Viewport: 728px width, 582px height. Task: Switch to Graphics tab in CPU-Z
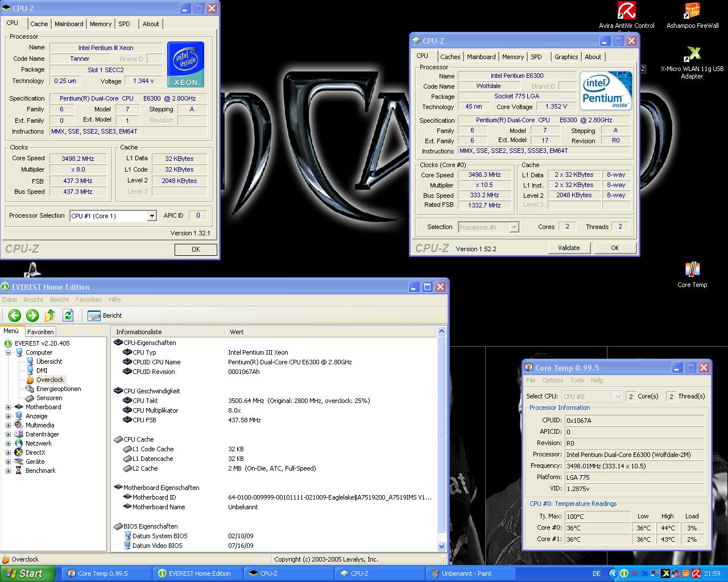[566, 57]
